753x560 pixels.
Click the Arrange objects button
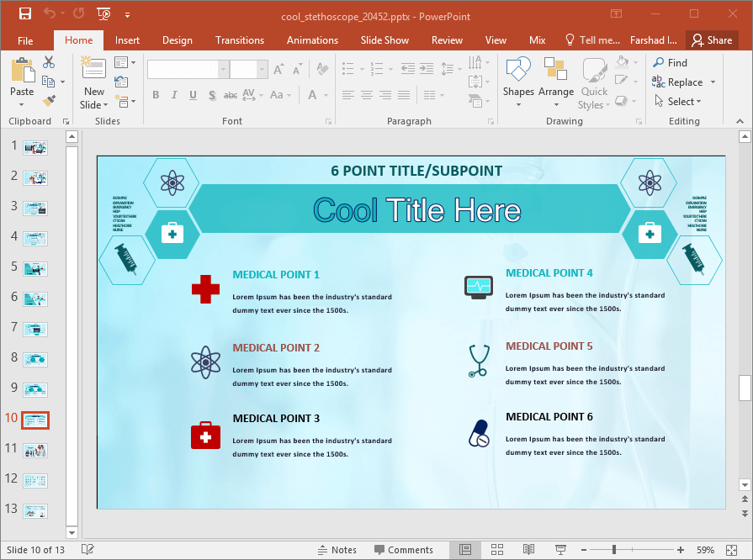(555, 82)
